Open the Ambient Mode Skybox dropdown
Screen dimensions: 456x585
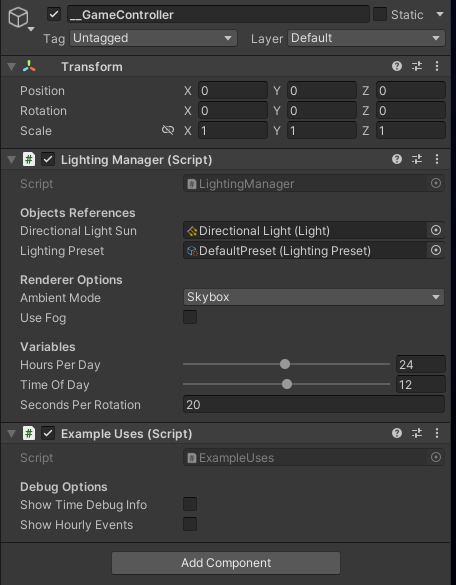(x=313, y=297)
